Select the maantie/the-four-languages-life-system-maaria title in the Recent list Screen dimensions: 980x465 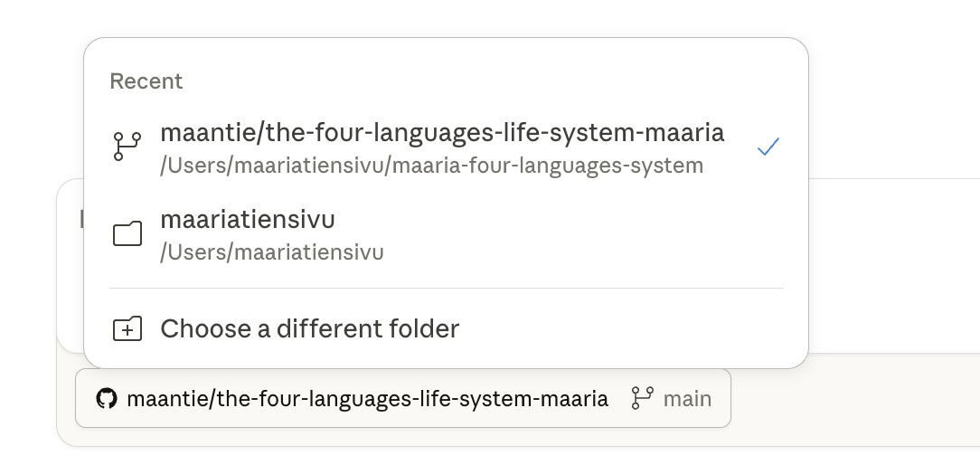[441, 133]
